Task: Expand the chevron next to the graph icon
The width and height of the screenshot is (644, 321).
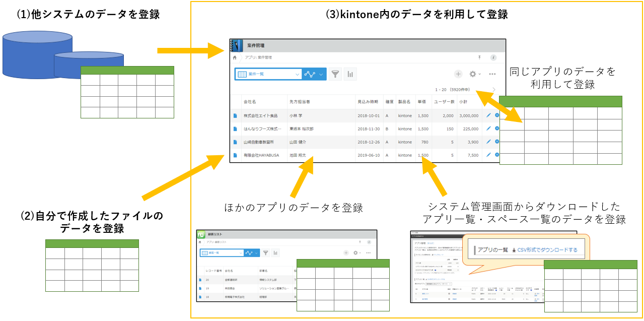Action: pyautogui.click(x=321, y=74)
